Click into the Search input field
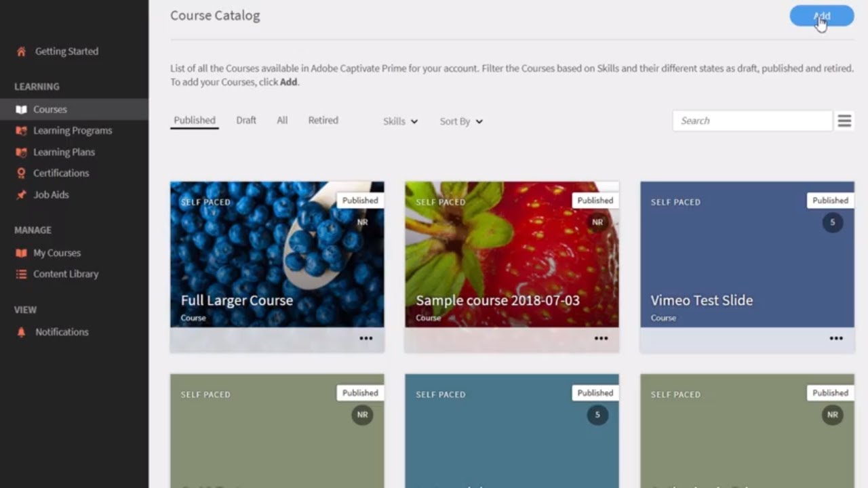Viewport: 868px width, 488px height. click(751, 121)
